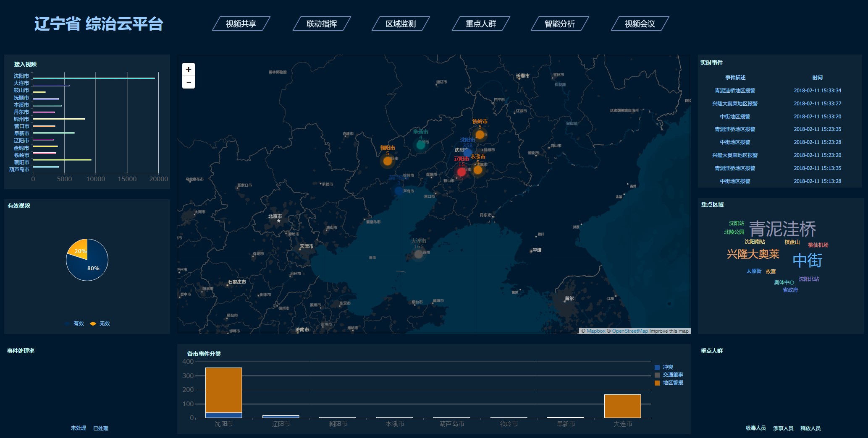Image resolution: width=868 pixels, height=438 pixels.
Task: Open the 视频共享 tab
Action: coord(241,24)
